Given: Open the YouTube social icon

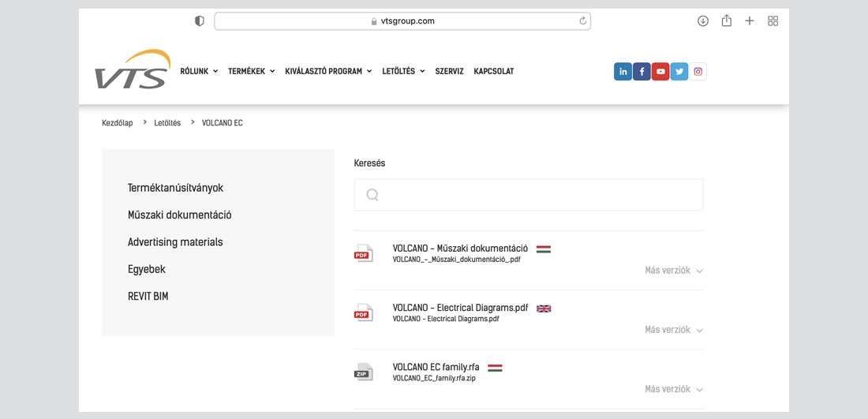Looking at the screenshot, I should 660,71.
